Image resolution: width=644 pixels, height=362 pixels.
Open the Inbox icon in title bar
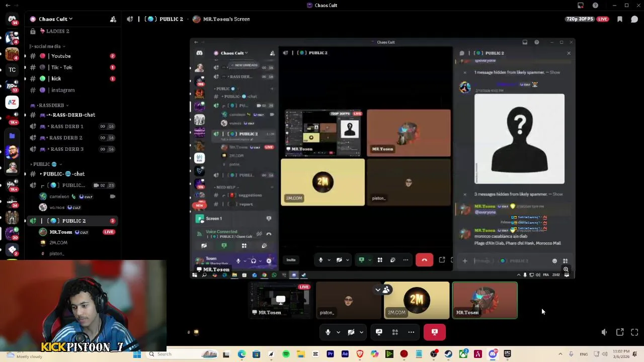(581, 6)
